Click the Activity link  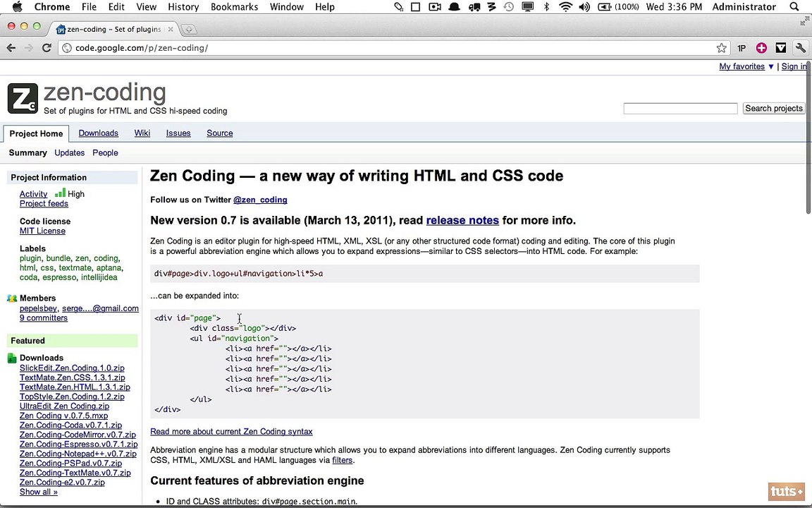point(33,194)
